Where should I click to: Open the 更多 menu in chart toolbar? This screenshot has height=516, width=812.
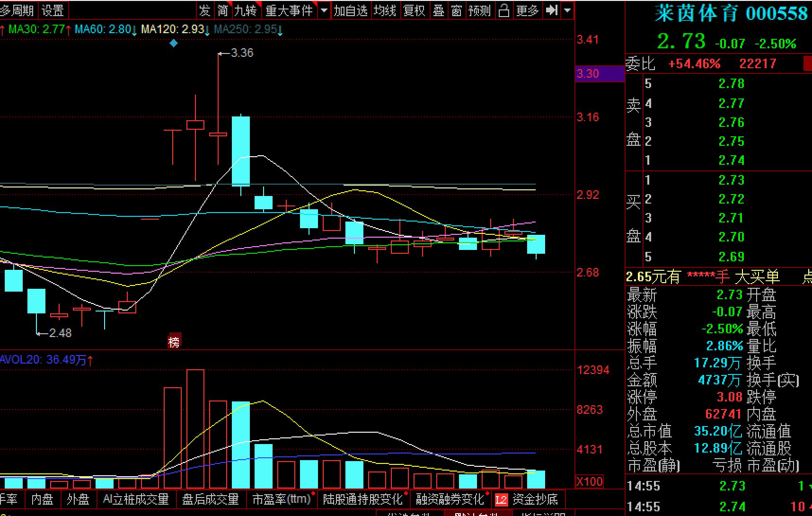(x=528, y=10)
